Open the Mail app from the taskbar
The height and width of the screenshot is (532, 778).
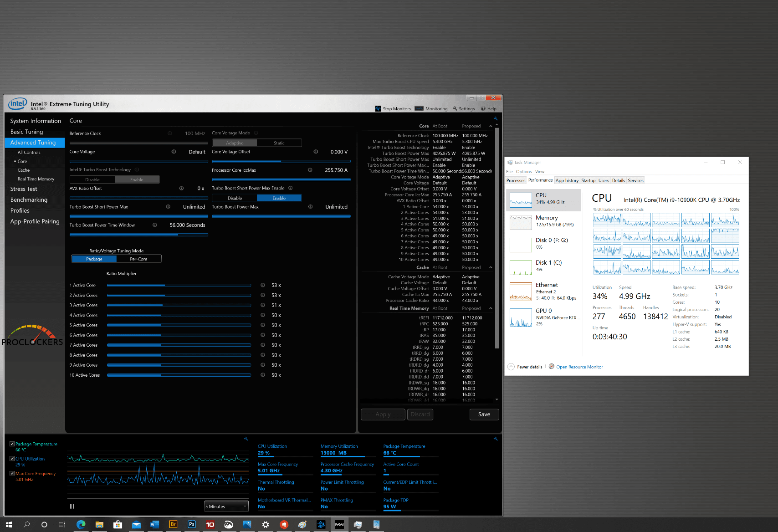(136, 524)
